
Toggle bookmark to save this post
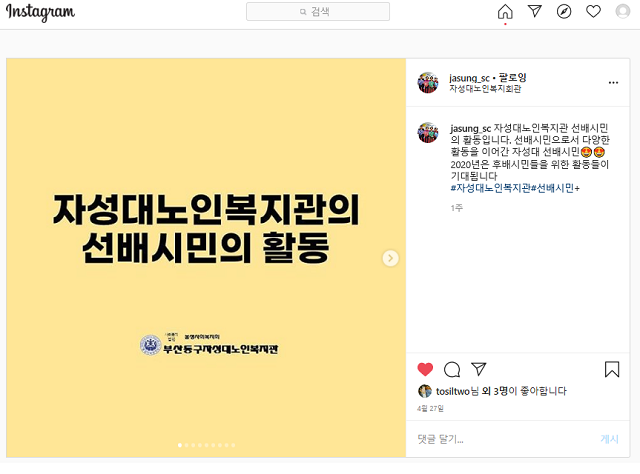[x=612, y=369]
